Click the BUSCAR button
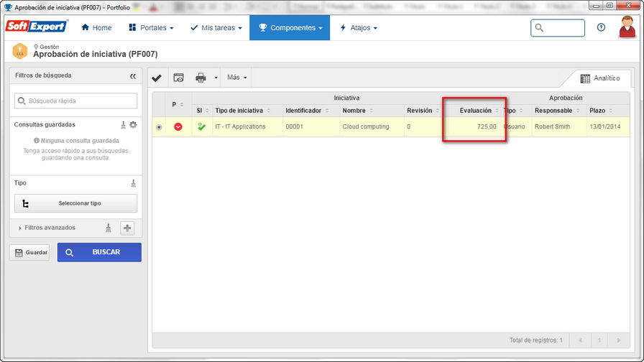 (x=99, y=252)
